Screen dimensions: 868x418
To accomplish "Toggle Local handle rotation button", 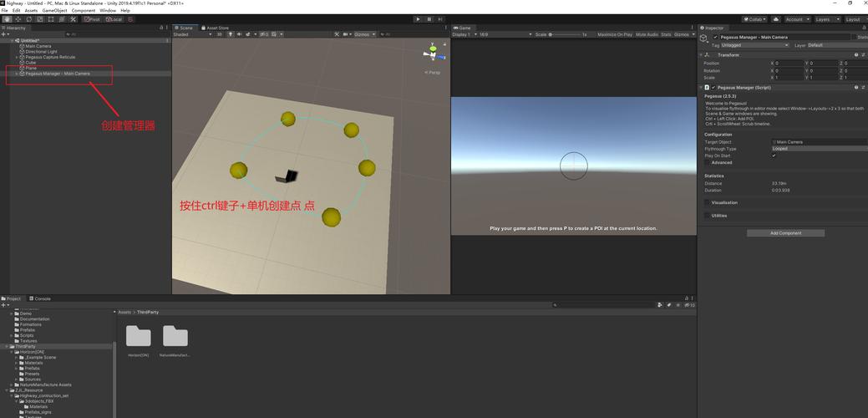I will [114, 19].
